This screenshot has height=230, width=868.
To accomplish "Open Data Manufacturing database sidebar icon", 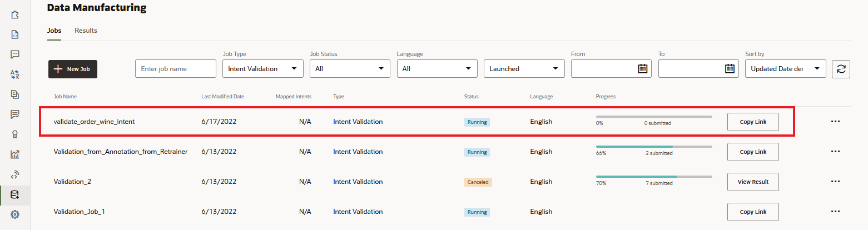I will (16, 195).
